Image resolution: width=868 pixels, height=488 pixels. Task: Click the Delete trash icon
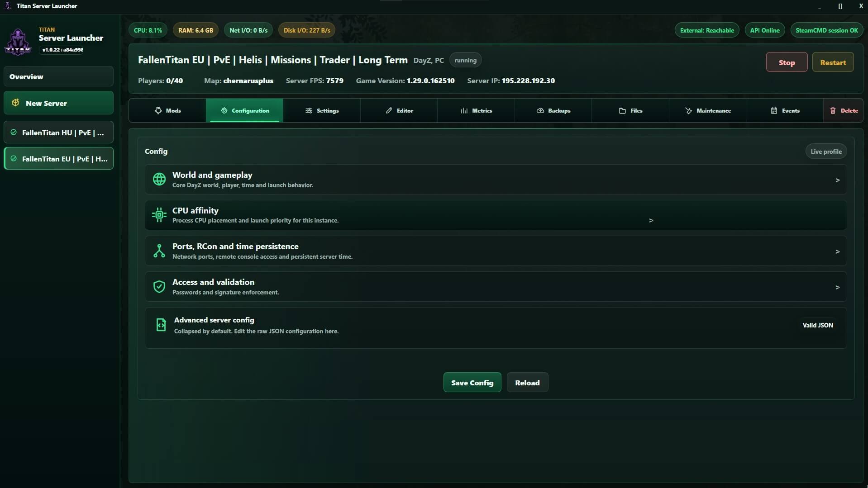(x=833, y=110)
